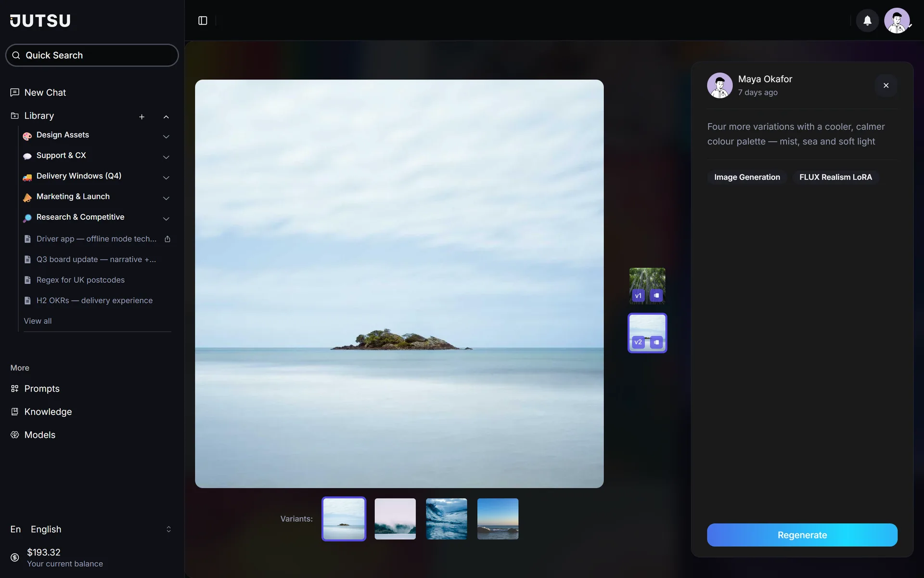Click View all chats link
Screen dimensions: 924x578
click(38, 321)
